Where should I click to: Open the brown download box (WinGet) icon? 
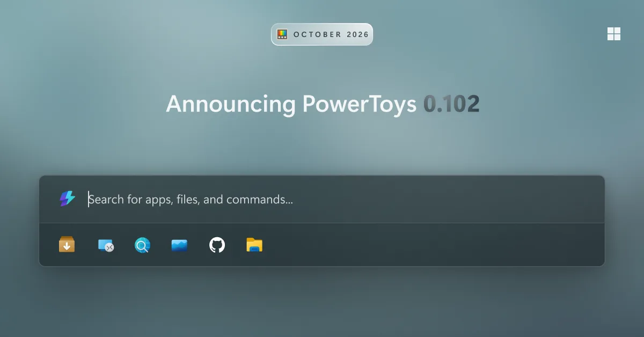click(67, 245)
